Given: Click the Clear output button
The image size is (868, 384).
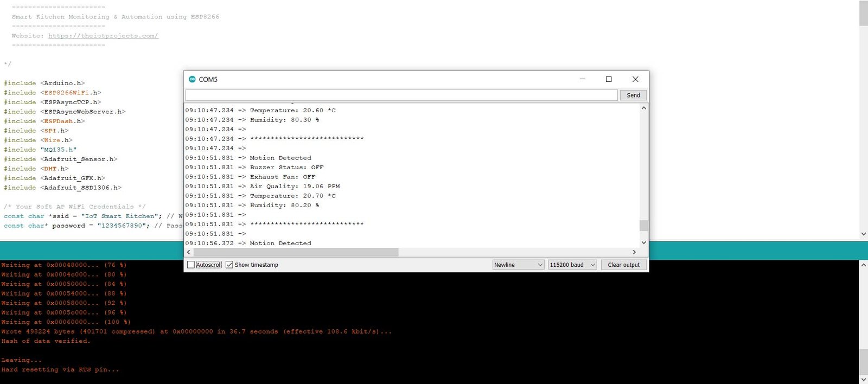Looking at the screenshot, I should (623, 265).
